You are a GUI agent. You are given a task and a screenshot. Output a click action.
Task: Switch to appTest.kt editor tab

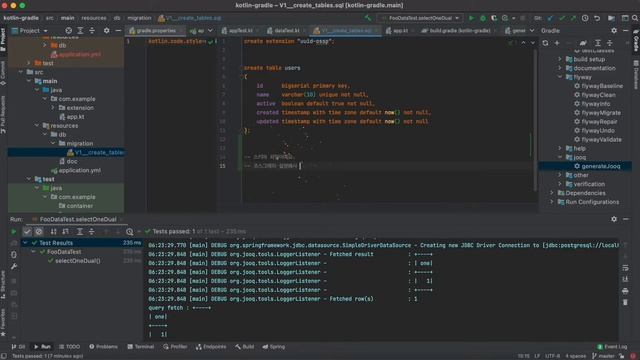click(240, 31)
